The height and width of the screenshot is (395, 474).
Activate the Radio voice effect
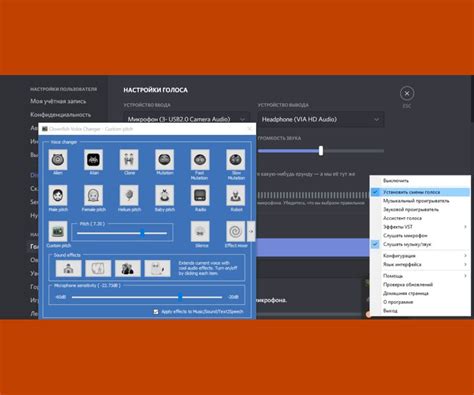click(200, 196)
